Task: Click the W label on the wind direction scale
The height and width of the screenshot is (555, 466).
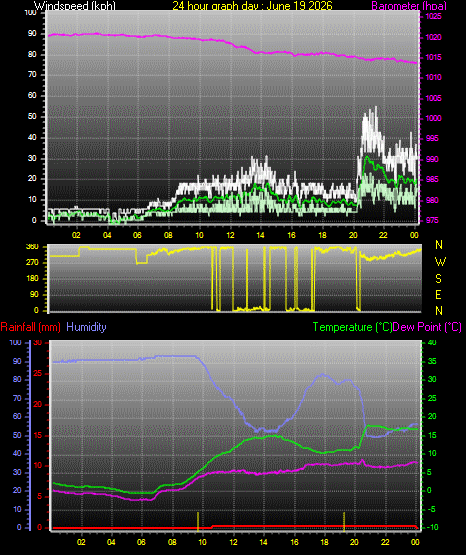Action: point(440,262)
